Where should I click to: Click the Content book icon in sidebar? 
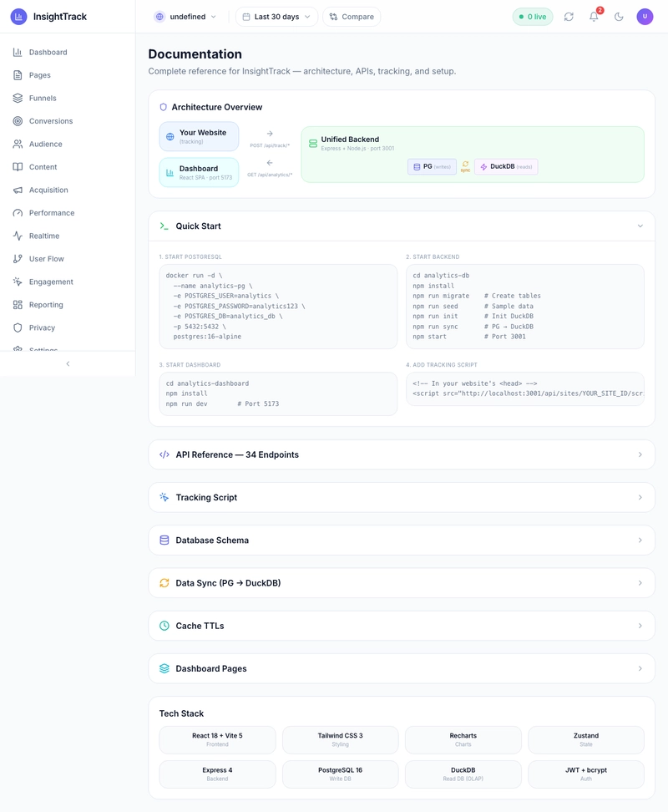(18, 167)
